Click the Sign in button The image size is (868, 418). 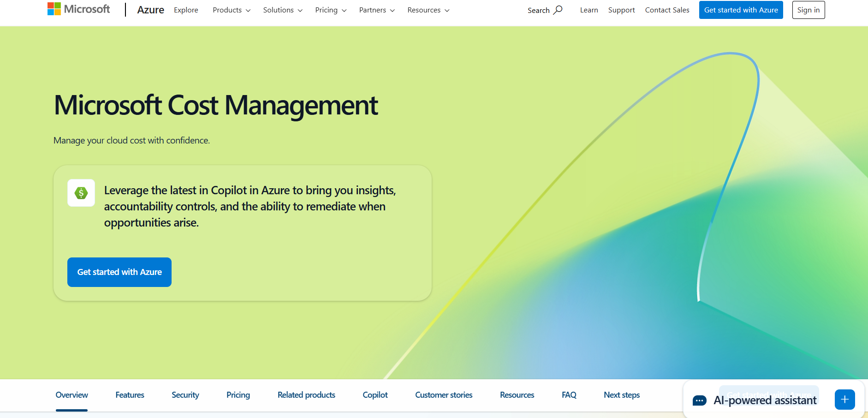point(809,10)
